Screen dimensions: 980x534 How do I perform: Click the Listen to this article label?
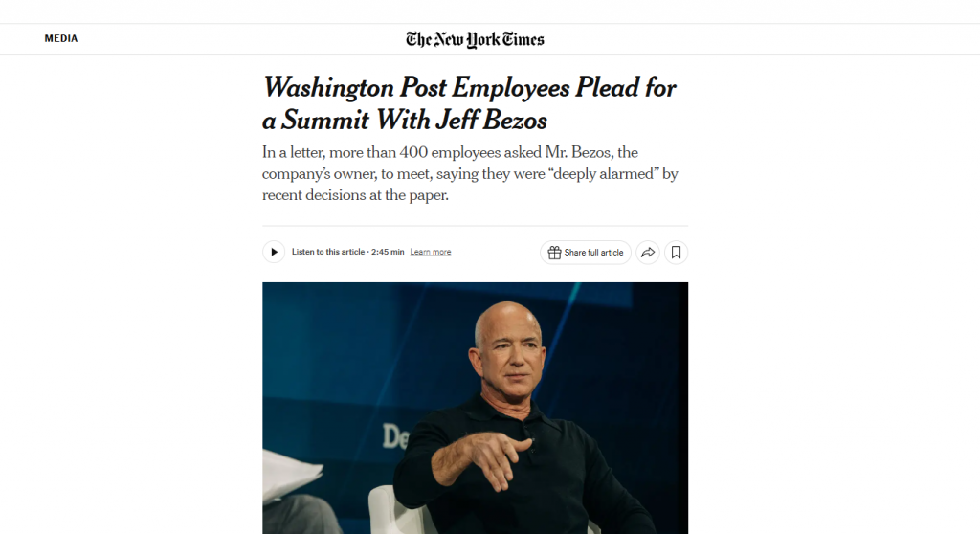[327, 253]
